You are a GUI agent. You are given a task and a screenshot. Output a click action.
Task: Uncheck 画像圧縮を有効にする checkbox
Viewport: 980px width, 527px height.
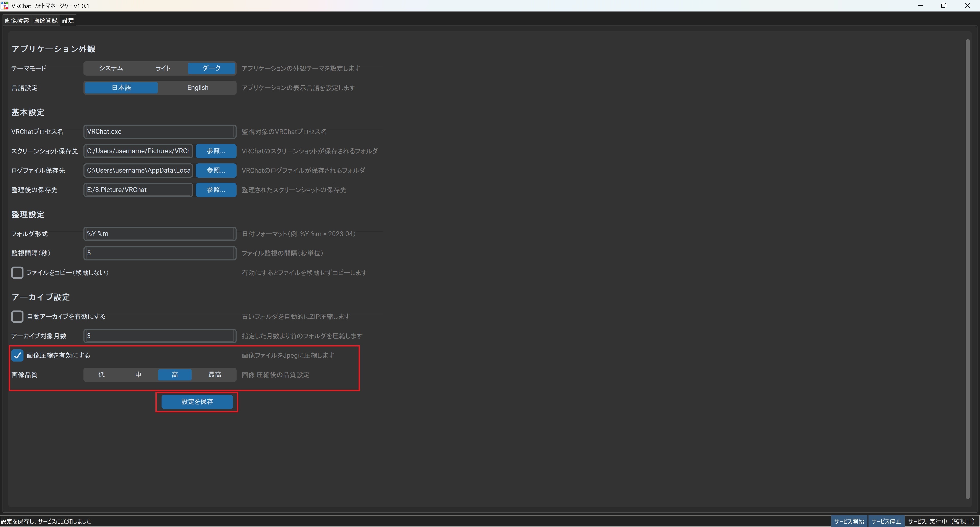point(17,355)
